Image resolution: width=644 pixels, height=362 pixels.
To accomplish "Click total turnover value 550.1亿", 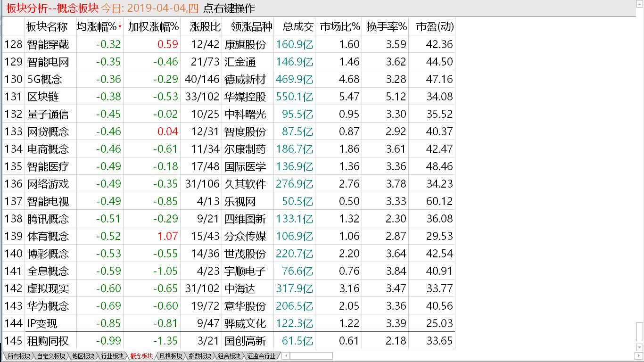I will [x=295, y=97].
